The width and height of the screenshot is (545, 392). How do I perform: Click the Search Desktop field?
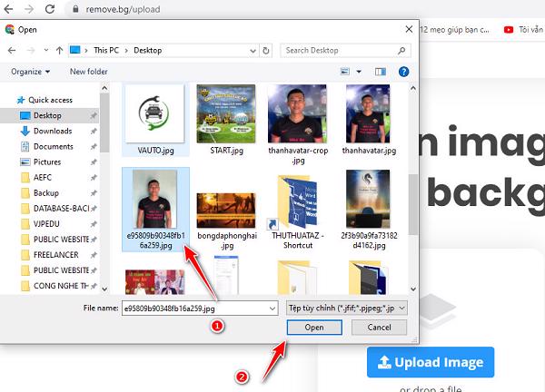[x=340, y=50]
